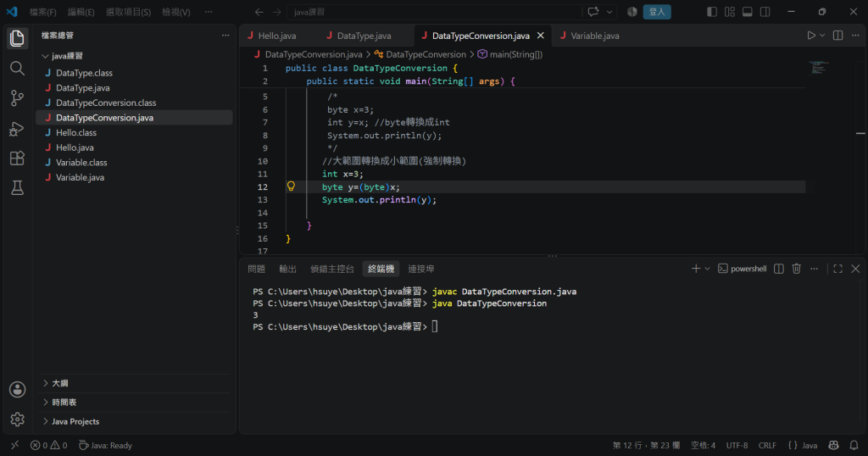Close the bottom terminal panel
The image size is (868, 456).
point(855,269)
